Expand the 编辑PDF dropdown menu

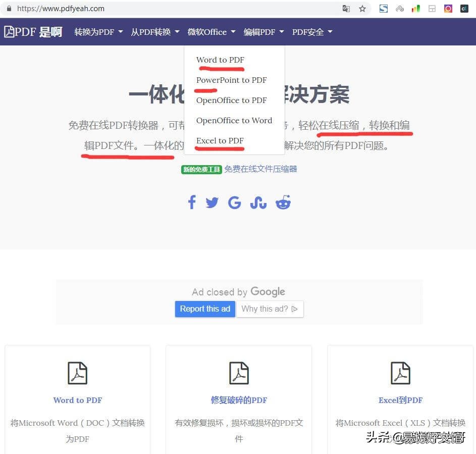263,32
